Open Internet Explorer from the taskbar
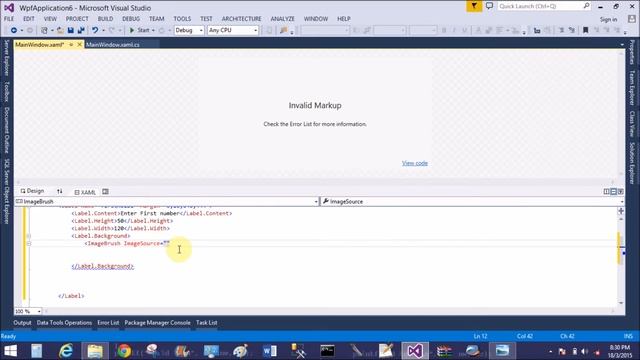Screen dimensions: 640x360 coord(66,351)
